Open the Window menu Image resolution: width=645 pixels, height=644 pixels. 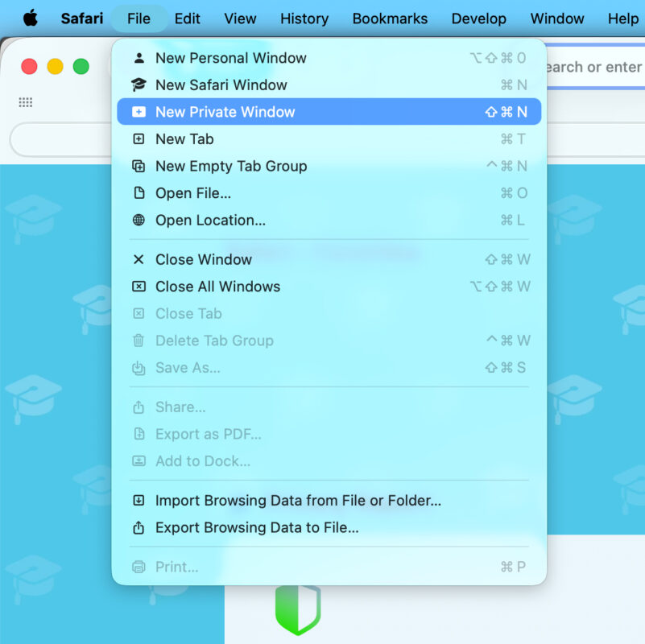click(557, 19)
